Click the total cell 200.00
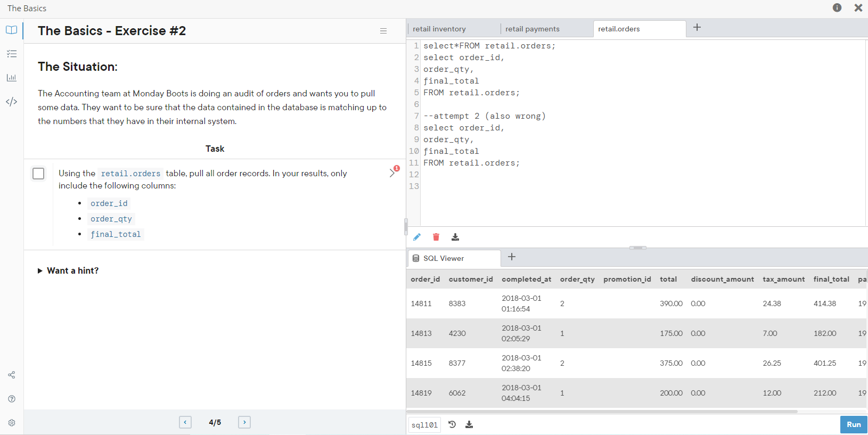 coord(672,393)
